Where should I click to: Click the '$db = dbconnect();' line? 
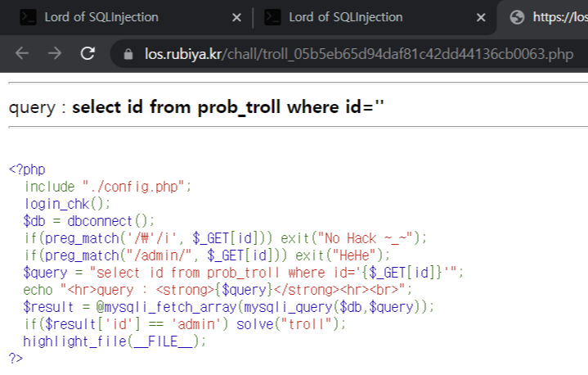pyautogui.click(x=89, y=221)
